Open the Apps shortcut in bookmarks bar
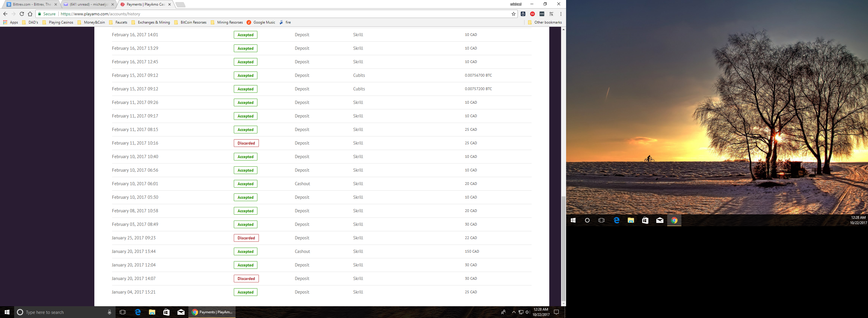Image resolution: width=868 pixels, height=318 pixels. tap(10, 22)
